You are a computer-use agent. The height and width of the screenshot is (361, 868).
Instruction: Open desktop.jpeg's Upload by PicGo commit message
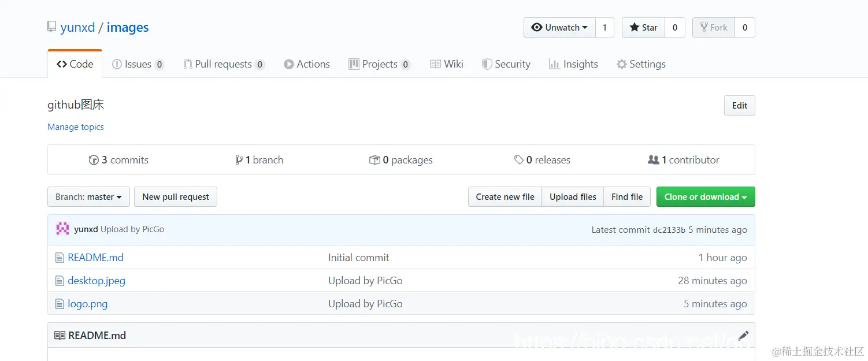pyautogui.click(x=365, y=281)
